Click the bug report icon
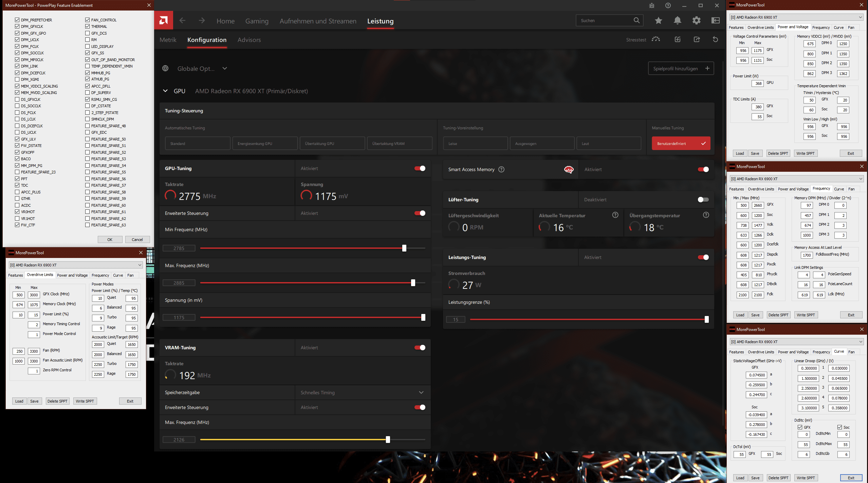The height and width of the screenshot is (483, 868). coord(651,5)
